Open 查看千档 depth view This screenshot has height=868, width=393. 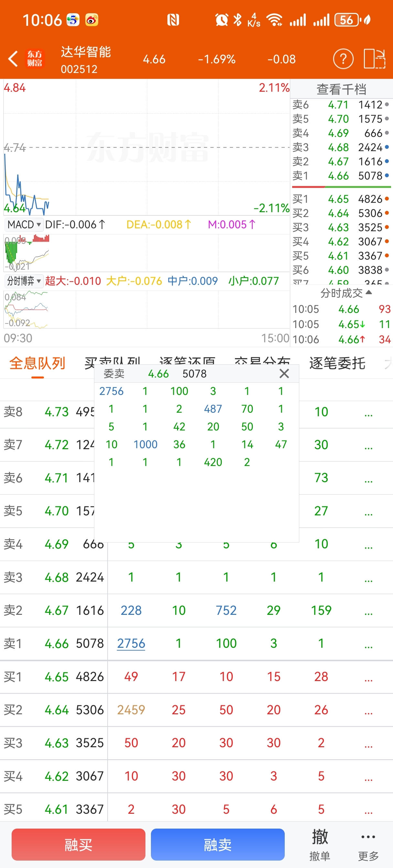(x=341, y=89)
